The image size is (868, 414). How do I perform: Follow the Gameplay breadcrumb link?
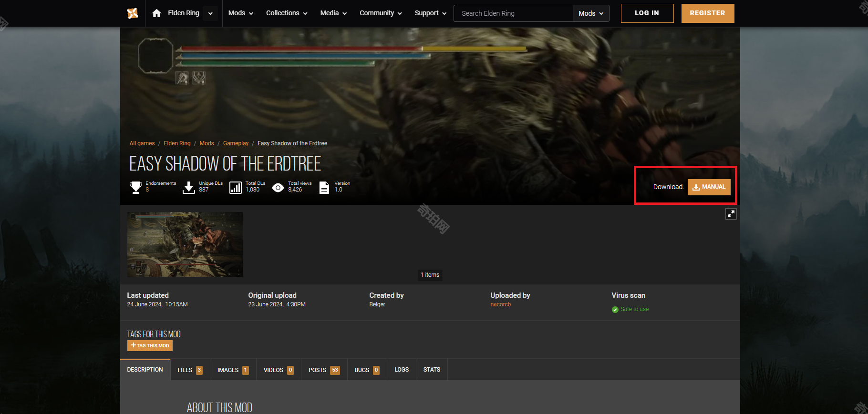[x=236, y=143]
